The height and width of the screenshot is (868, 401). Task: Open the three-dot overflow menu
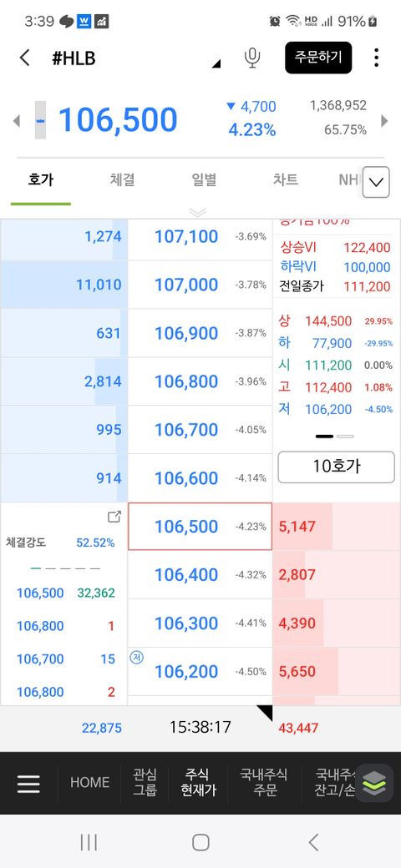376,58
